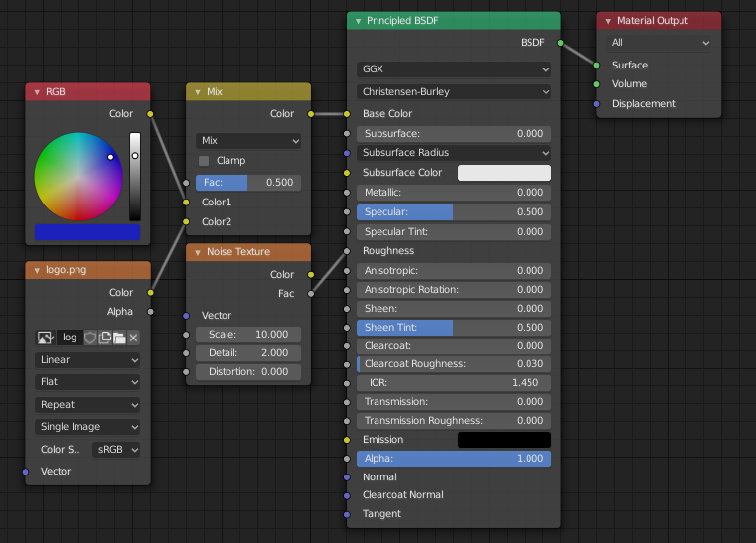The width and height of the screenshot is (756, 543).
Task: Open the Mix blend type dropdown
Action: pyautogui.click(x=248, y=141)
